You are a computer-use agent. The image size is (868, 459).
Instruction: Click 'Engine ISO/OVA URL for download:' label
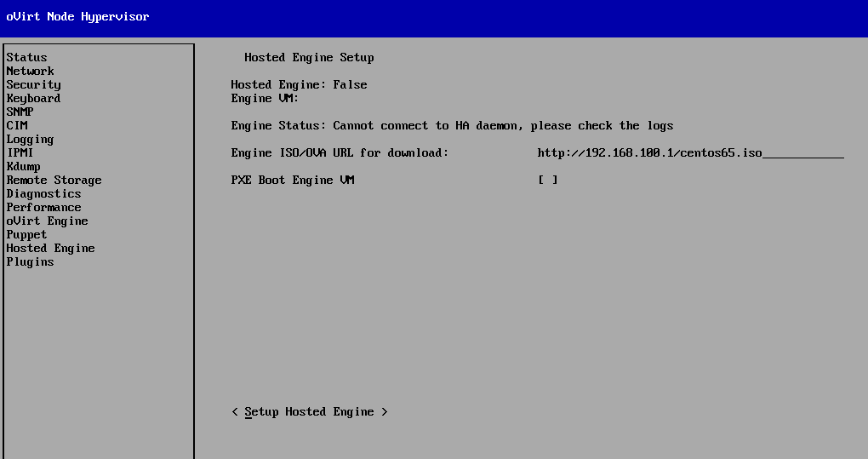340,152
